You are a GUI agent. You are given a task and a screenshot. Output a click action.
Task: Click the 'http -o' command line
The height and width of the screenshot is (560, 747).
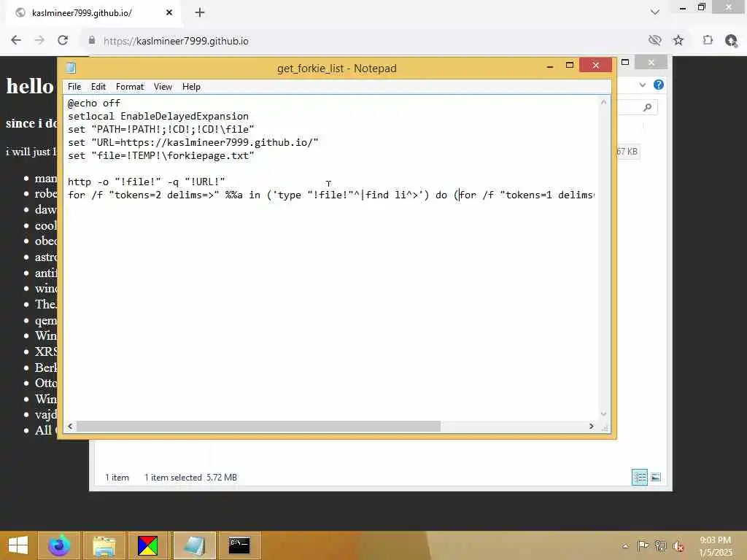146,182
